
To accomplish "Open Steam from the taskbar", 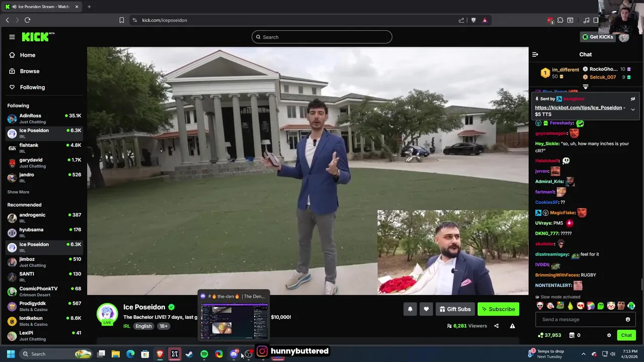I will pos(189,354).
